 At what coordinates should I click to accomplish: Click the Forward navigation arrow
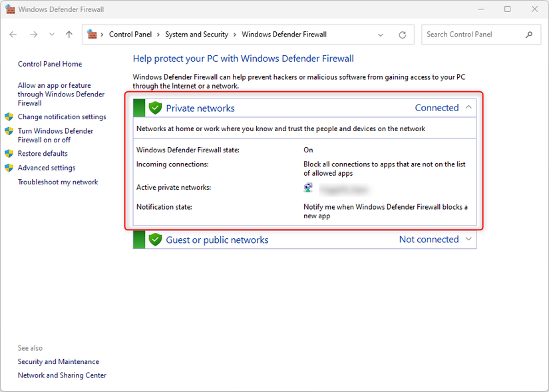34,35
